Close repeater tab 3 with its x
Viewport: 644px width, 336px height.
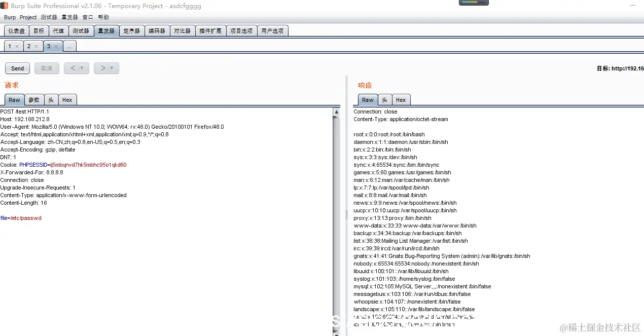pyautogui.click(x=56, y=46)
